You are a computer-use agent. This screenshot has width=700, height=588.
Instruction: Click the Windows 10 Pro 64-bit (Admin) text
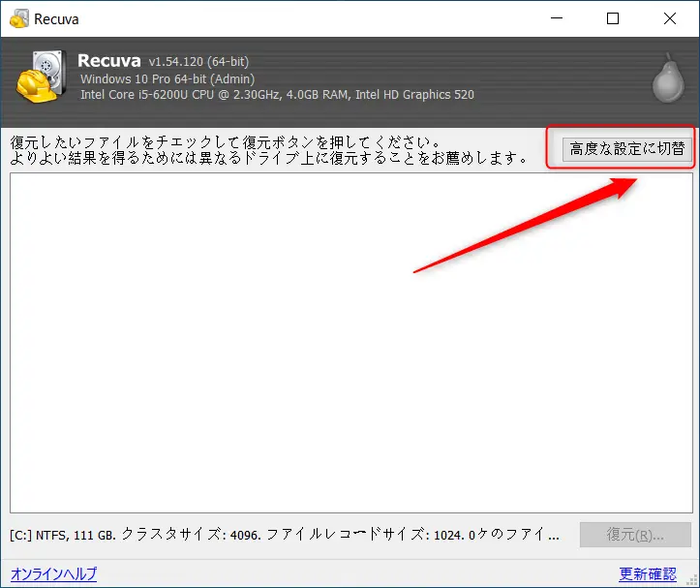[x=167, y=79]
